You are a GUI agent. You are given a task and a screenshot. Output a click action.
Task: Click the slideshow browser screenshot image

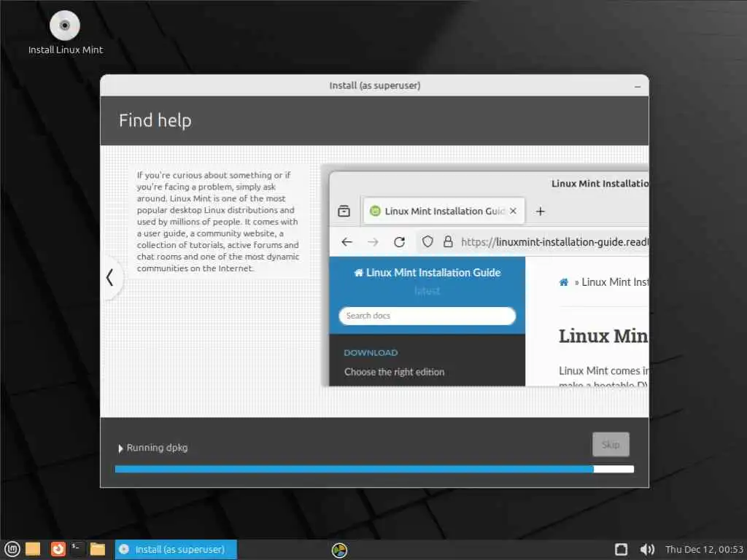pyautogui.click(x=486, y=276)
